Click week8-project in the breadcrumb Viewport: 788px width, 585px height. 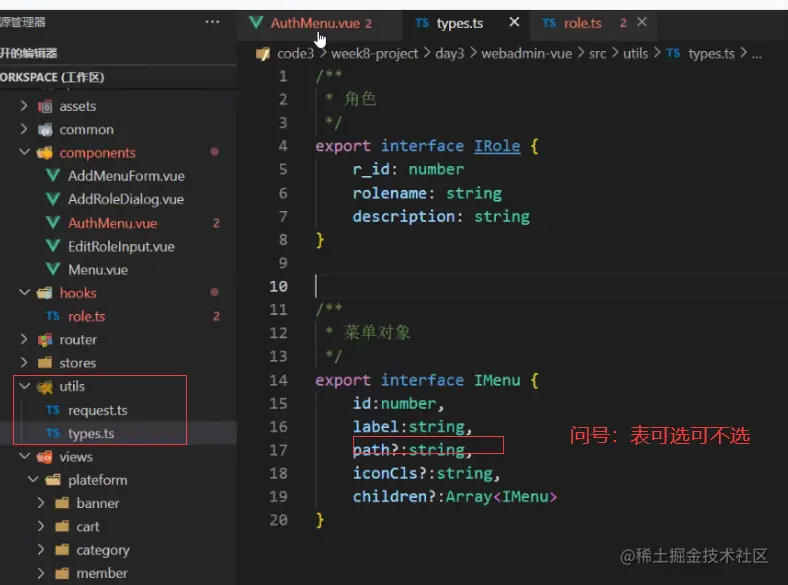(x=374, y=53)
